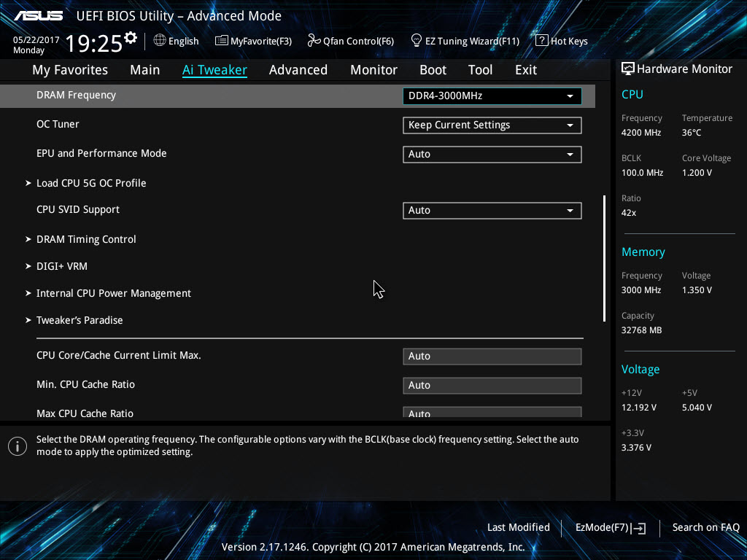Viewport: 747px width, 560px height.
Task: Open the Advanced tab
Action: (x=298, y=70)
